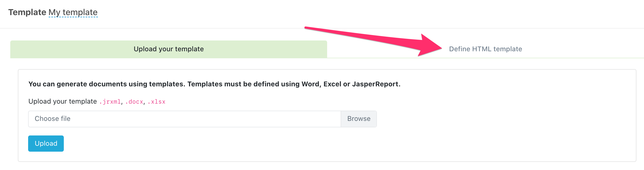Switch to the 'Upload your template' tab
This screenshot has width=644, height=170.
[x=168, y=49]
